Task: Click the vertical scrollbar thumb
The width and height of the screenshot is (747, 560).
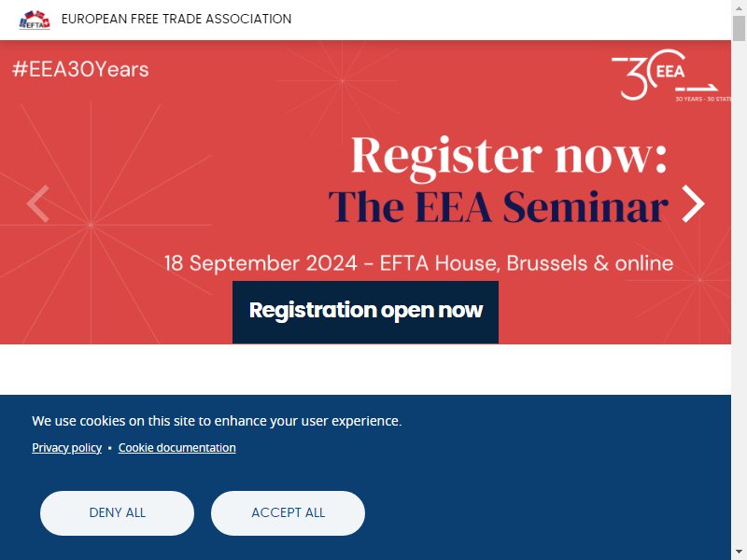Action: [x=739, y=28]
